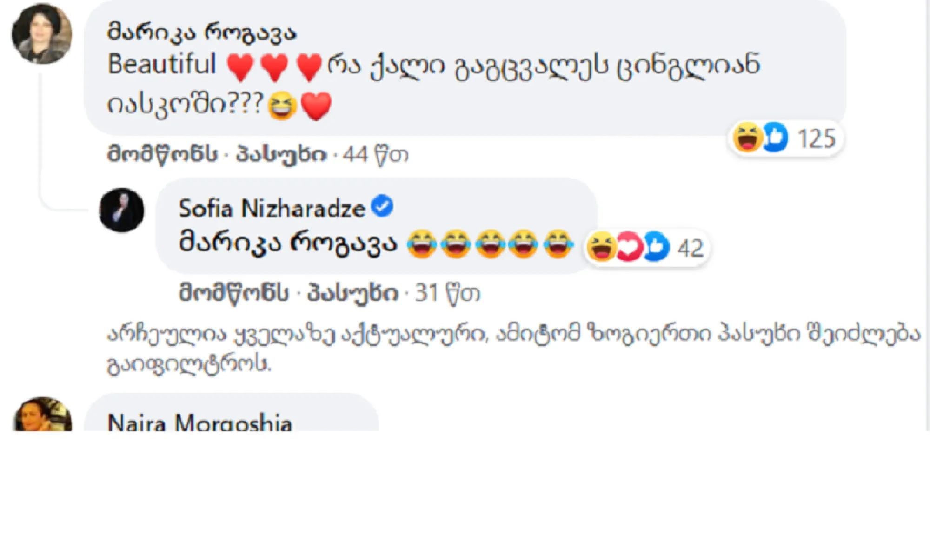
Task: Click Naira Morgoshia's profile photo
Action: (42, 416)
